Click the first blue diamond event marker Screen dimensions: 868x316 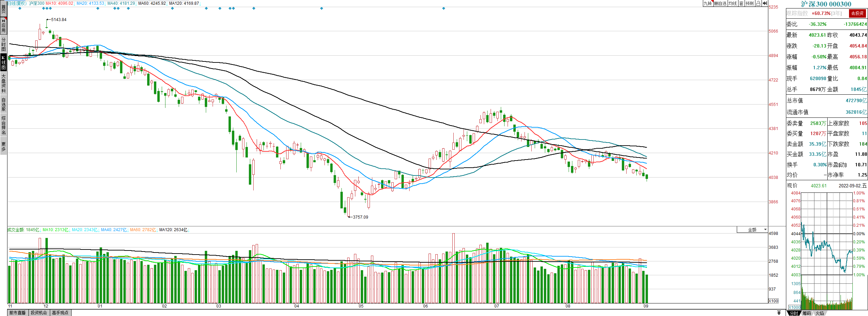pyautogui.click(x=20, y=8)
